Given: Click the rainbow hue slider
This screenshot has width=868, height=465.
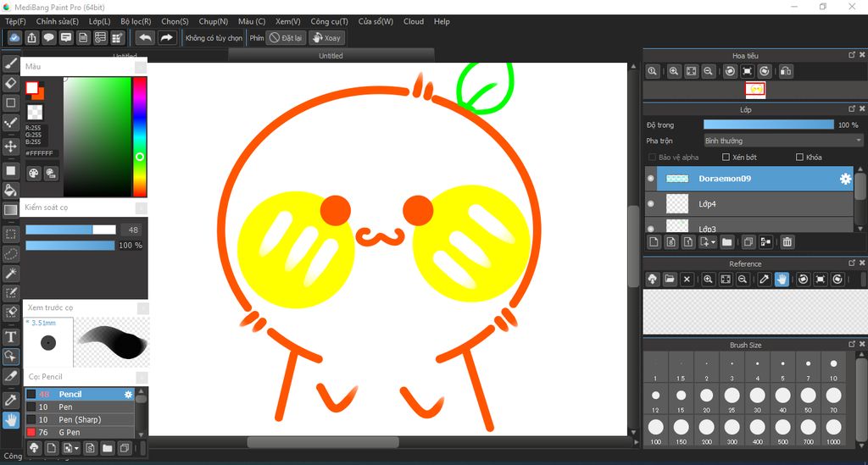Looking at the screenshot, I should tap(140, 136).
